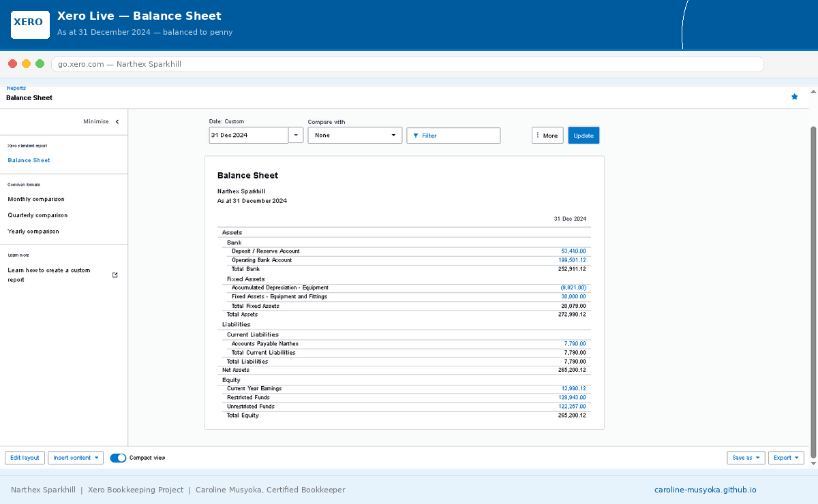The image size is (818, 504).
Task: Click the Operating Bank Account row label
Action: tap(262, 260)
